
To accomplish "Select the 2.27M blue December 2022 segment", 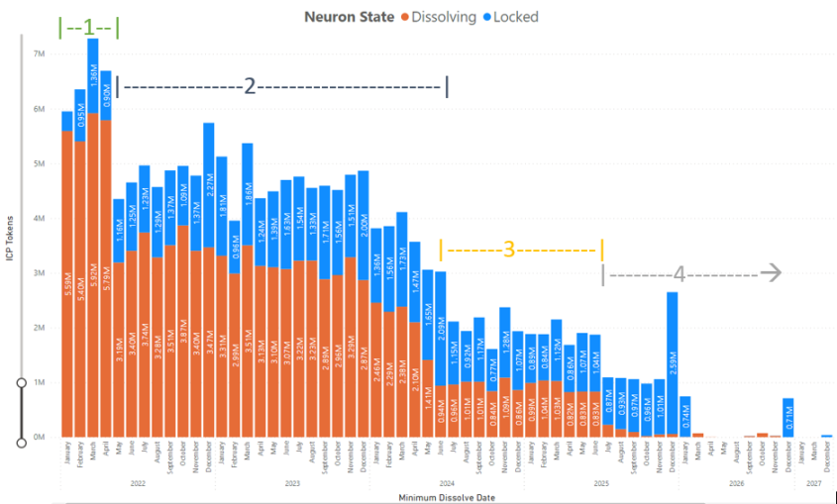I will [209, 185].
